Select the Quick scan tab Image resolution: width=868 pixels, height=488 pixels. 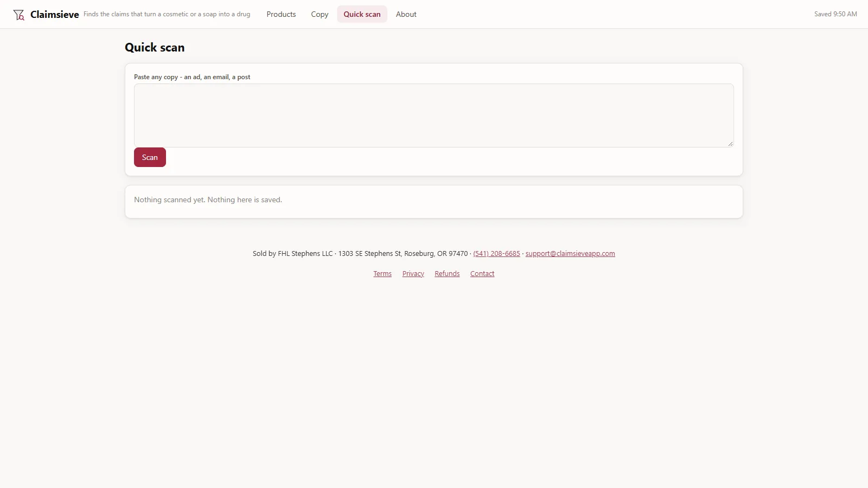pos(362,14)
